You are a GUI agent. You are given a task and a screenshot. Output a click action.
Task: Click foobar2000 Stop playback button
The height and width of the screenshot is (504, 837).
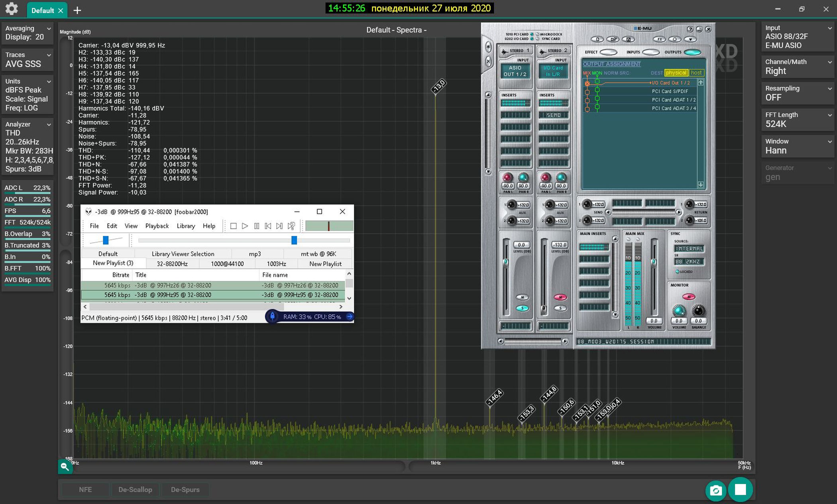234,226
